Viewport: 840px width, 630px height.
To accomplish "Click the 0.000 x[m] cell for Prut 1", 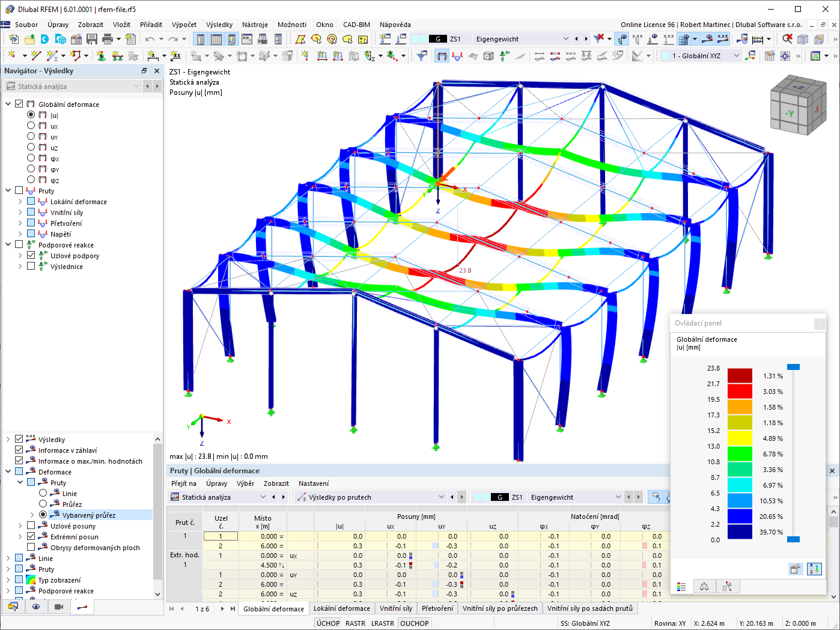I will pos(263,536).
